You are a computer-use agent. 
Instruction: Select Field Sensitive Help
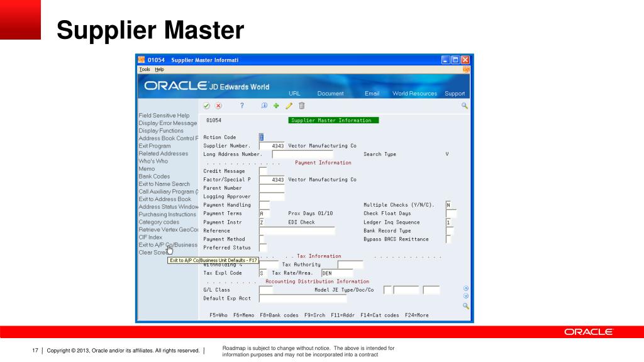(x=164, y=116)
